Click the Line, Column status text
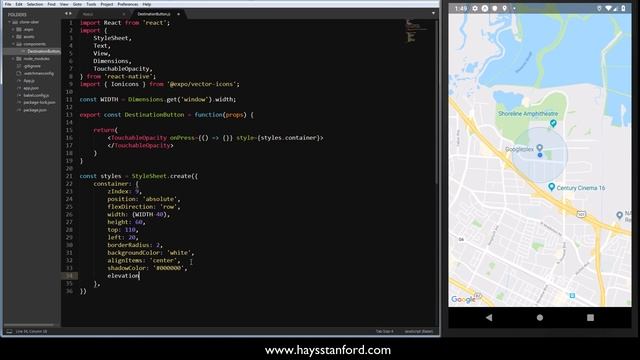 pyautogui.click(x=31, y=331)
